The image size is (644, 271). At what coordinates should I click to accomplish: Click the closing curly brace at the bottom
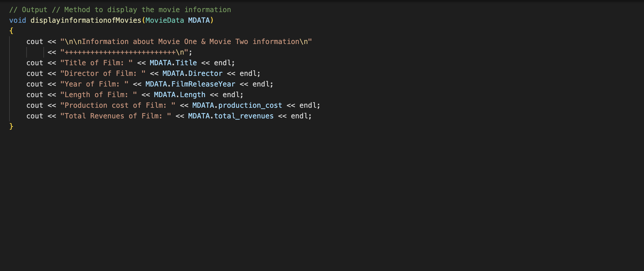11,126
